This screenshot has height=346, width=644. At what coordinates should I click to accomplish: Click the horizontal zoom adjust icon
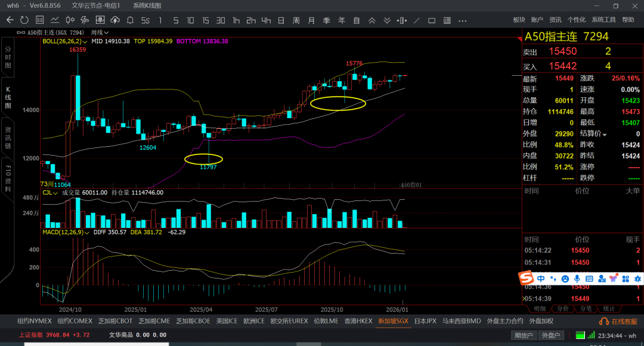pos(402,20)
